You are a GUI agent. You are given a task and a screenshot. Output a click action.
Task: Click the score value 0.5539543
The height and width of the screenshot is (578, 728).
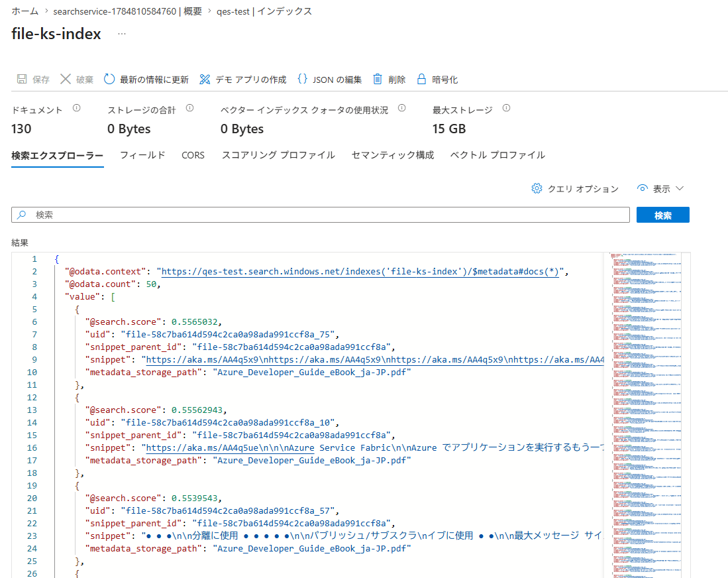click(x=195, y=498)
